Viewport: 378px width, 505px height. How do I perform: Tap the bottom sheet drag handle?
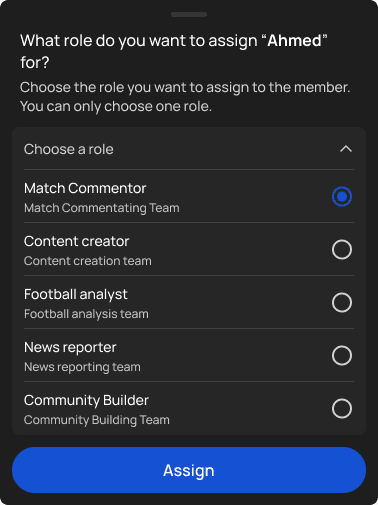[189, 14]
